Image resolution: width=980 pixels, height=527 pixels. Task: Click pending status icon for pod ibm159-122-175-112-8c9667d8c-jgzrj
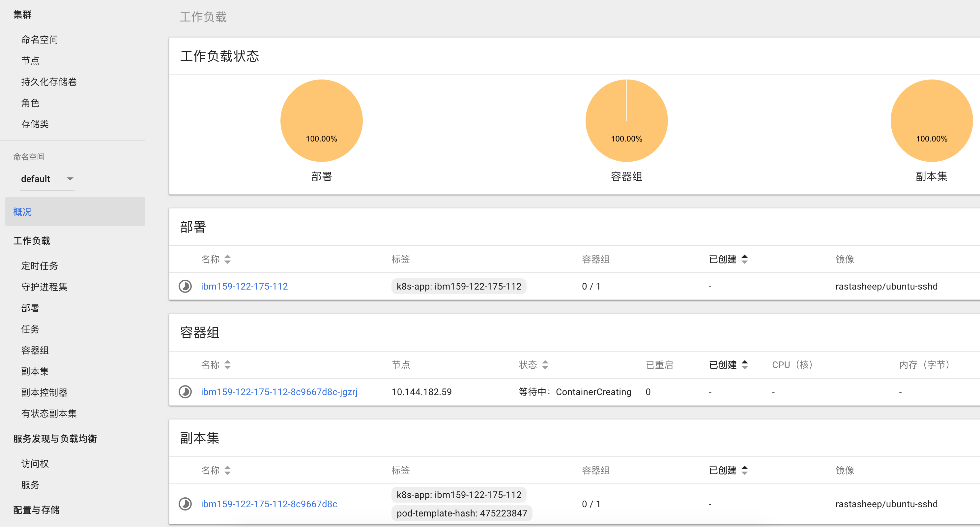click(x=185, y=392)
